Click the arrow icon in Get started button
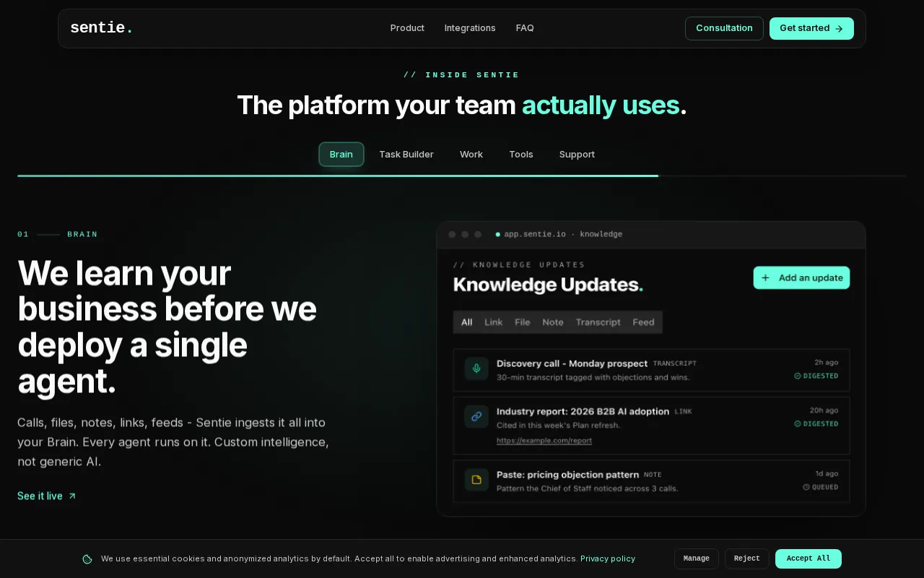This screenshot has height=578, width=924. tap(839, 29)
